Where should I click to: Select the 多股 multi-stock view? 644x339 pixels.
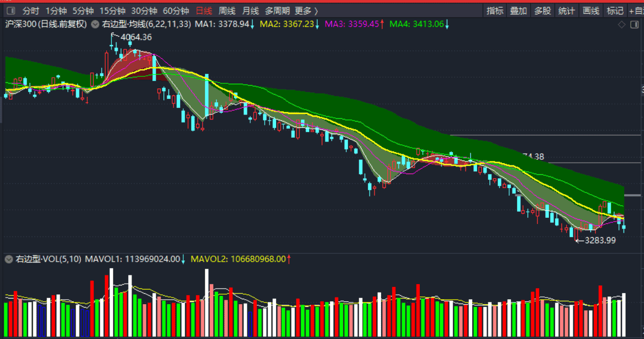point(542,11)
